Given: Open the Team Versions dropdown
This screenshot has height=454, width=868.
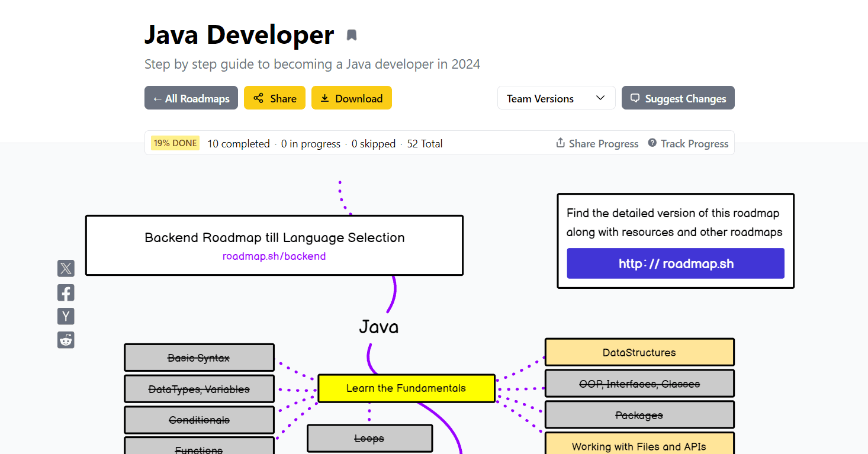Looking at the screenshot, I should 556,98.
